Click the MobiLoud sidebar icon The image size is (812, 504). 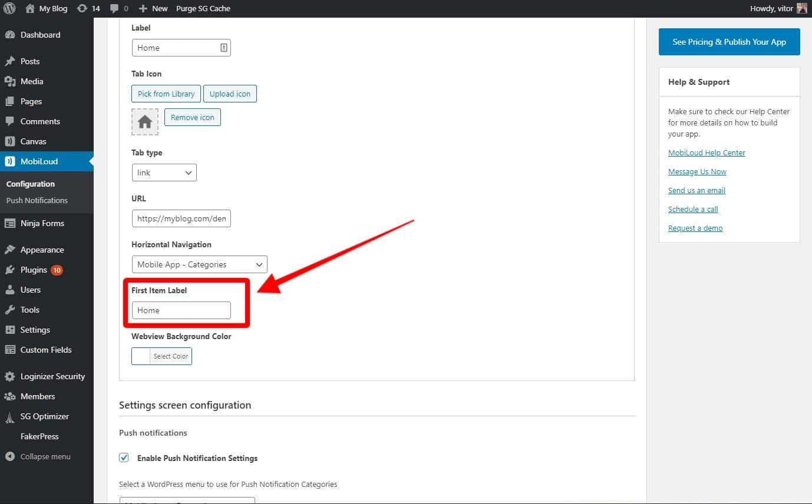[x=10, y=161]
